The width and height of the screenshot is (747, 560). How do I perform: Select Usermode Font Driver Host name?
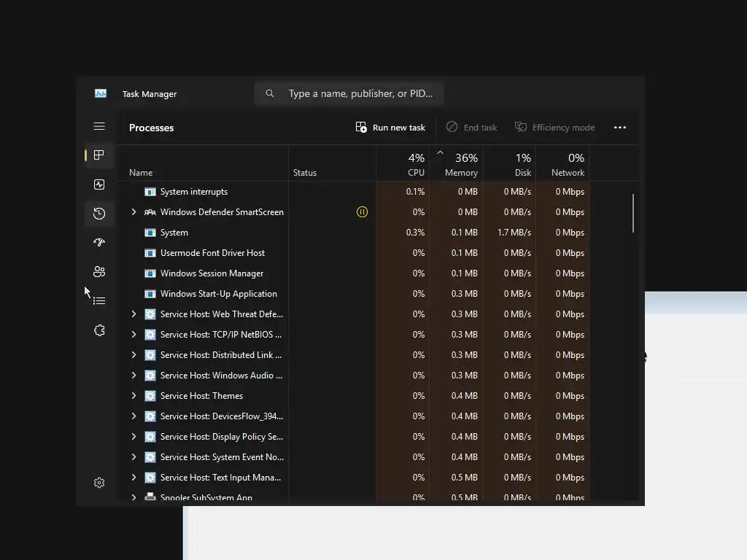point(212,253)
